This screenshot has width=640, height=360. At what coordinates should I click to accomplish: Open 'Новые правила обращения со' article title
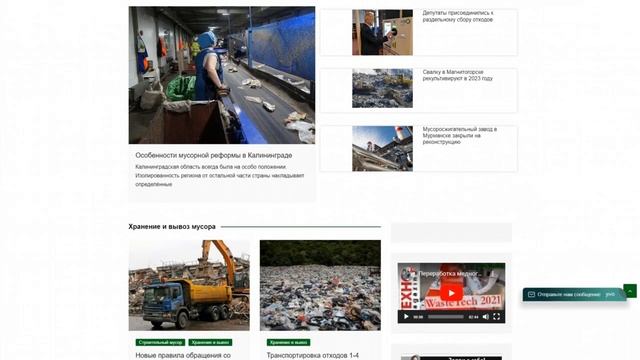[x=183, y=356]
